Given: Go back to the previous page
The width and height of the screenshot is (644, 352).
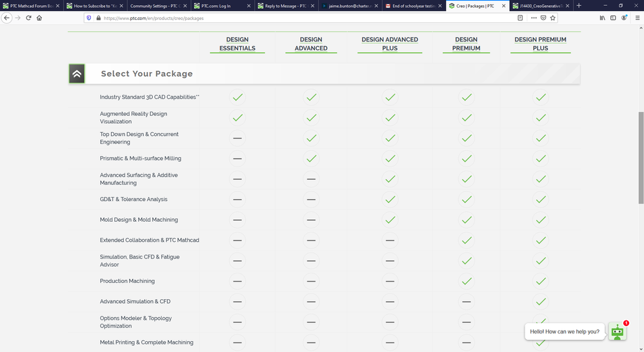Looking at the screenshot, I should (x=6, y=18).
